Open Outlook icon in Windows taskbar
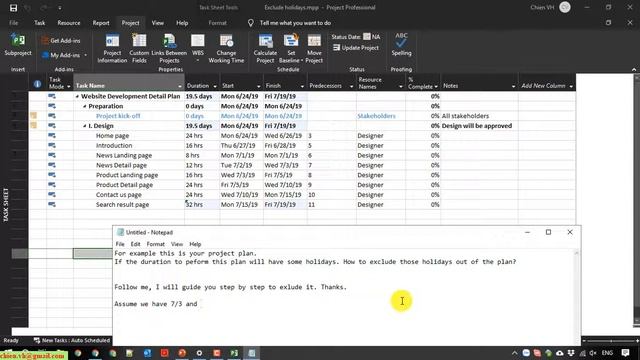This screenshot has width=640, height=360. [x=147, y=353]
